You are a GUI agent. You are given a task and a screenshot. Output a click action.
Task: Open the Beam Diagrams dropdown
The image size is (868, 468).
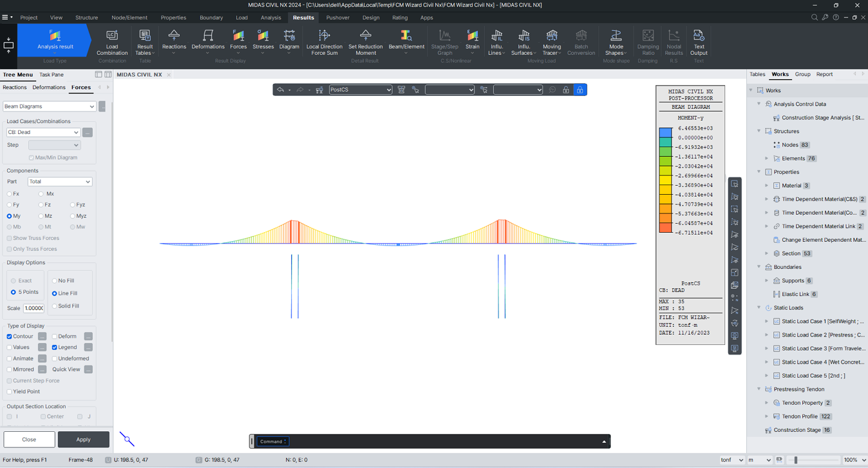(49, 106)
